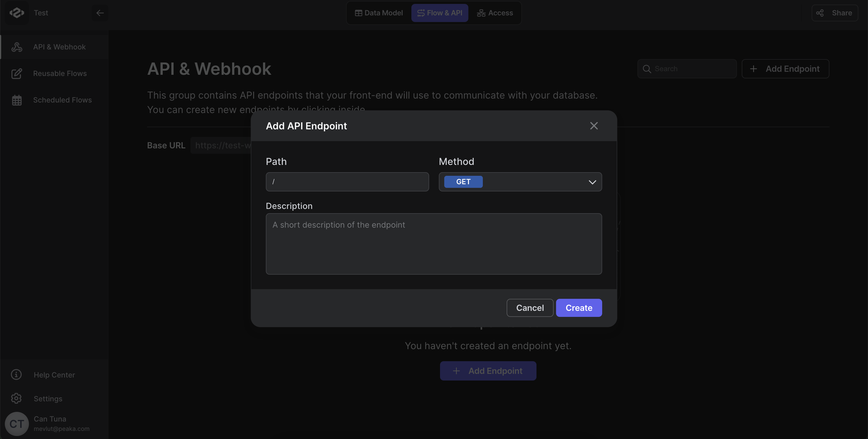868x439 pixels.
Task: Click the Peaka logo icon
Action: (x=17, y=13)
